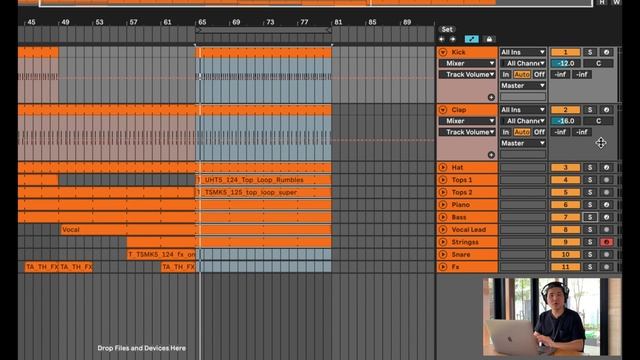This screenshot has height=360, width=640.
Task: Arm the Tops 1 track
Action: click(607, 180)
